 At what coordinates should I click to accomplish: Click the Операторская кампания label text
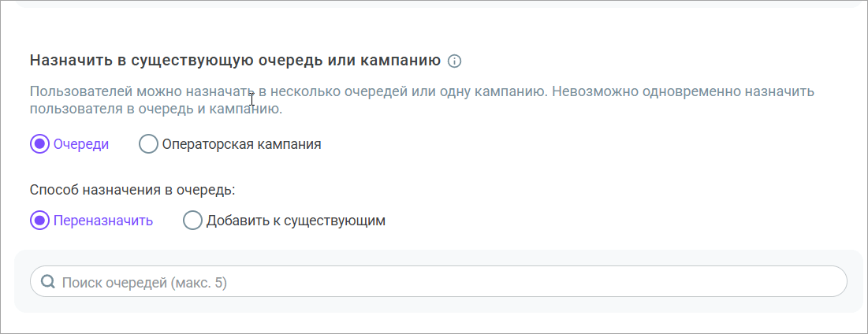(241, 144)
